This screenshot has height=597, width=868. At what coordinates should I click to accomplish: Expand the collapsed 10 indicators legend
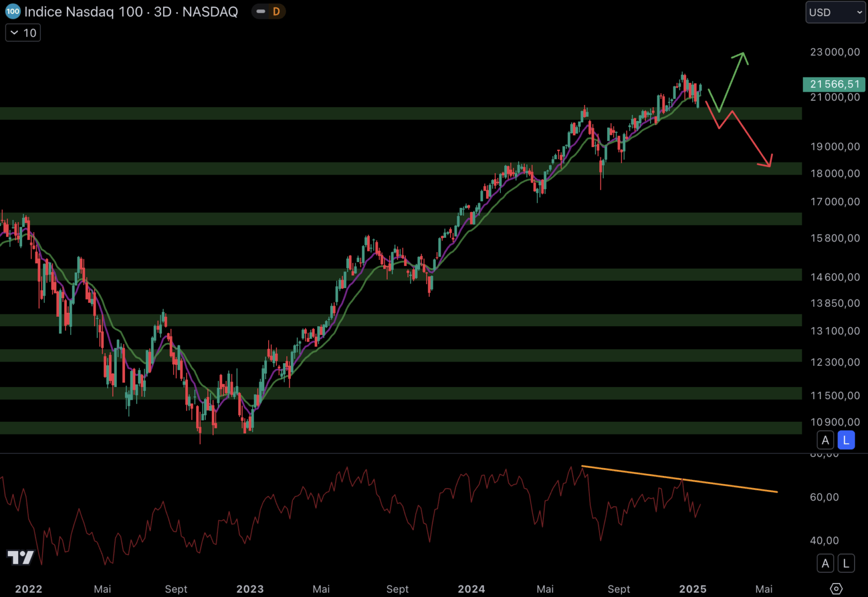click(23, 33)
